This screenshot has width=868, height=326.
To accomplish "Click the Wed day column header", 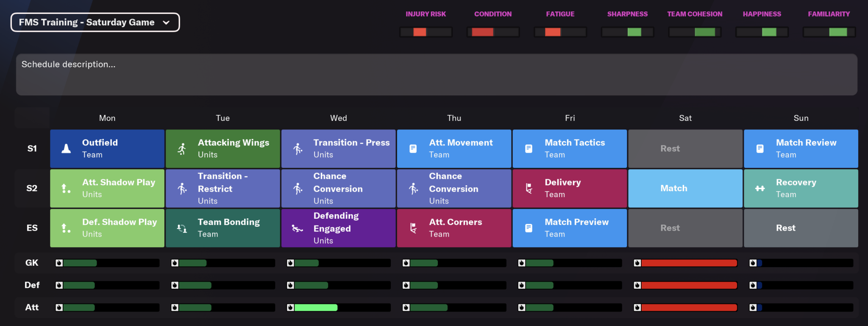I will click(338, 118).
